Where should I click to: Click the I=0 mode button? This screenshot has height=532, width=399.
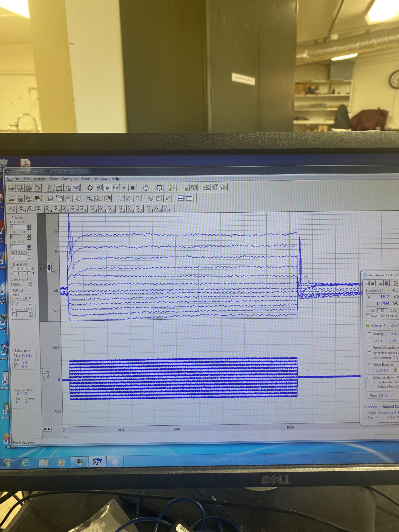pyautogui.click(x=371, y=310)
